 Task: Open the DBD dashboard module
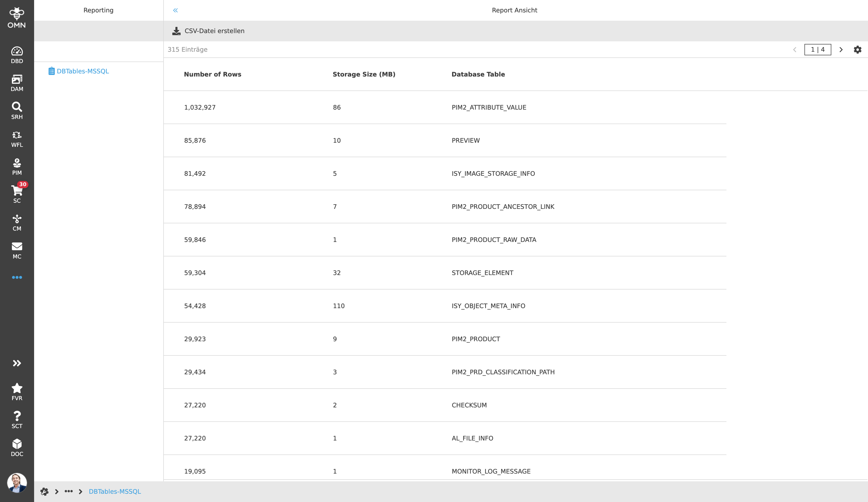(x=17, y=55)
